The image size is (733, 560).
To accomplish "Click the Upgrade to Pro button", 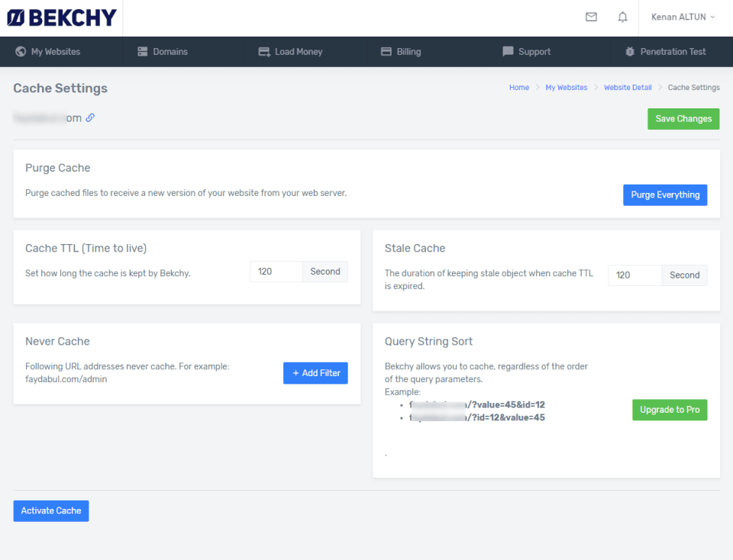I will click(670, 410).
